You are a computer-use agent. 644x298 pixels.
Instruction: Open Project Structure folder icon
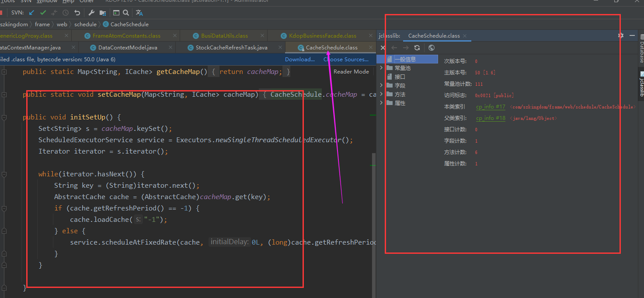coord(103,13)
